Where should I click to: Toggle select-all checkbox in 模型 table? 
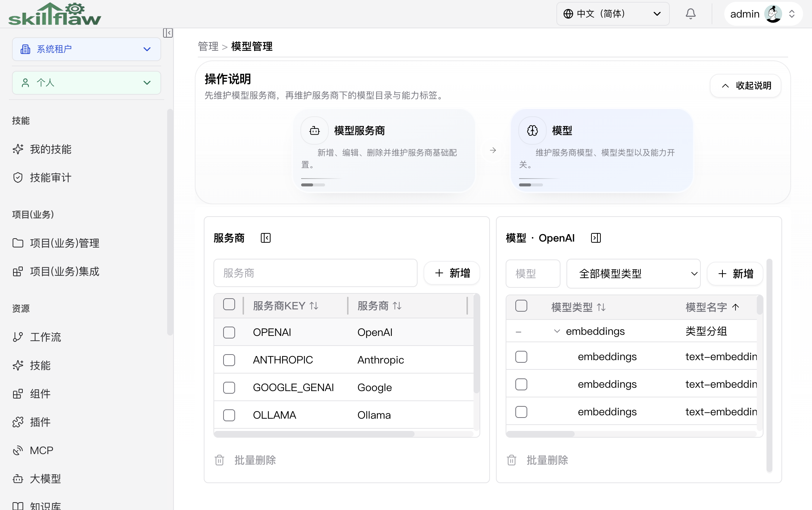[x=521, y=306]
